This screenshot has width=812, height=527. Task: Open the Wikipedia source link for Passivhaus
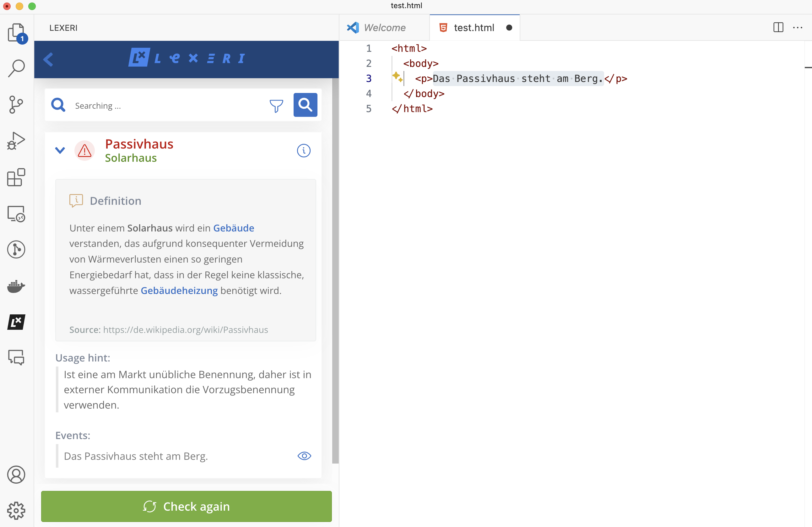click(x=185, y=330)
